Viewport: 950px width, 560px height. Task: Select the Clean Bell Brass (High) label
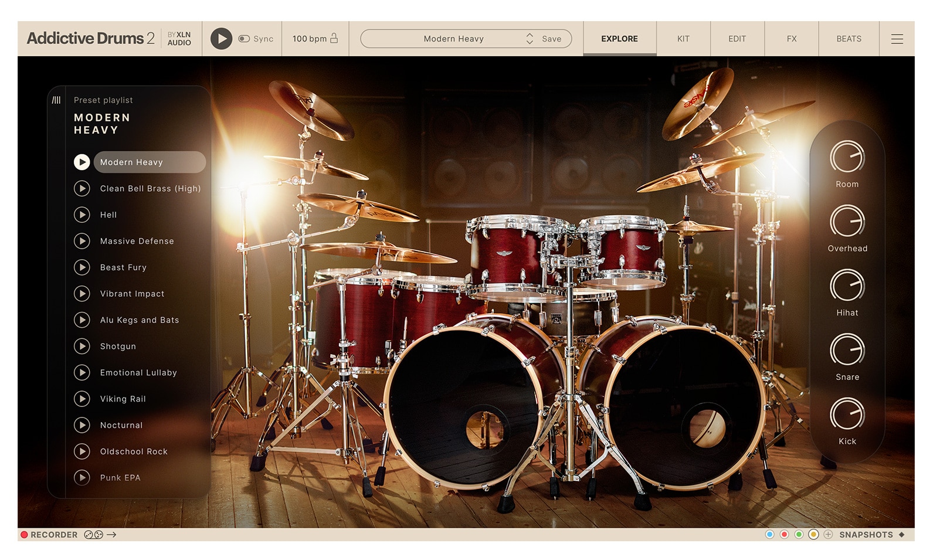[x=150, y=188]
